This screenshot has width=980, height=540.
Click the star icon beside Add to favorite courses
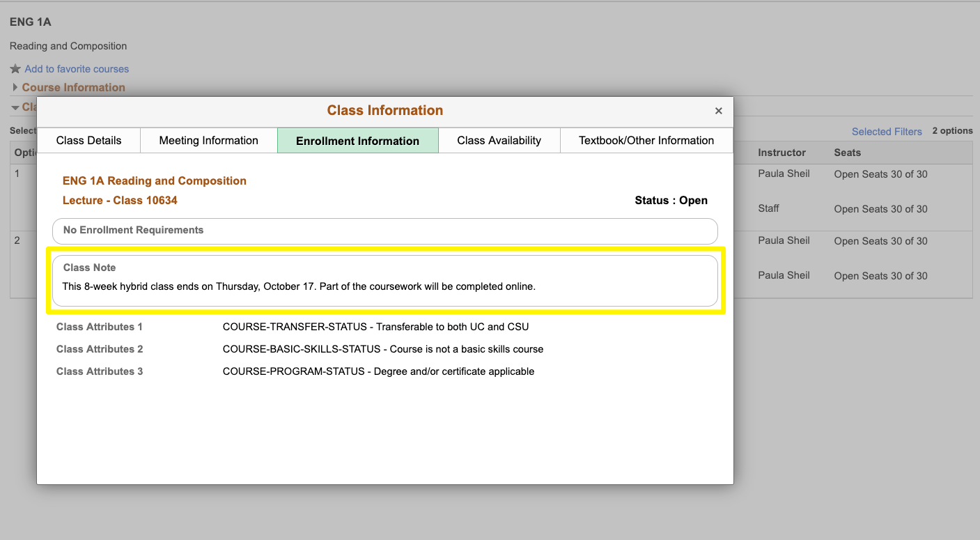[15, 69]
